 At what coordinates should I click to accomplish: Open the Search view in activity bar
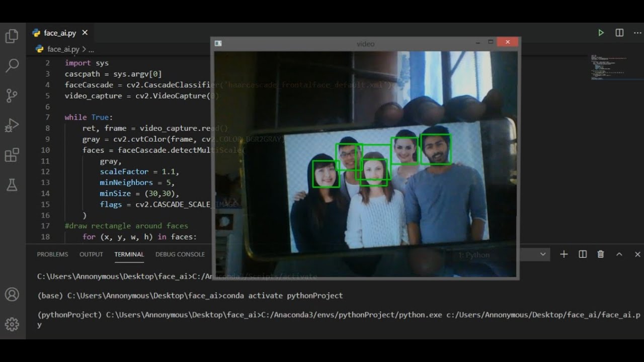pos(12,65)
